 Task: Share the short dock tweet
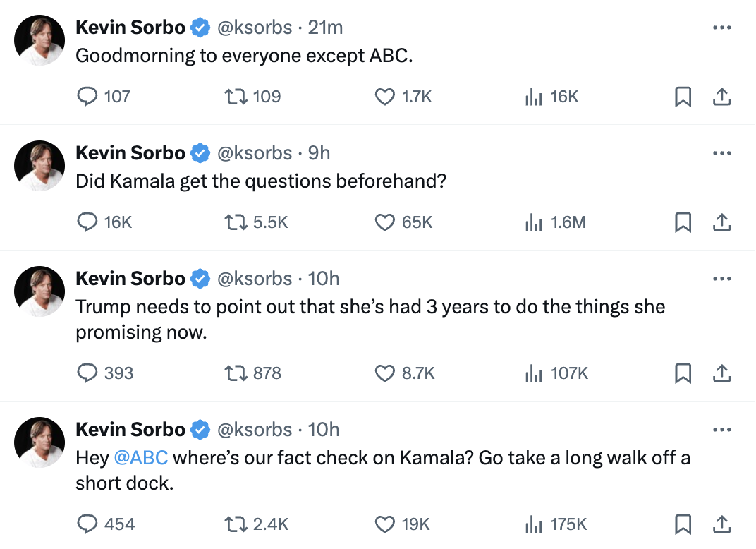pyautogui.click(x=722, y=524)
